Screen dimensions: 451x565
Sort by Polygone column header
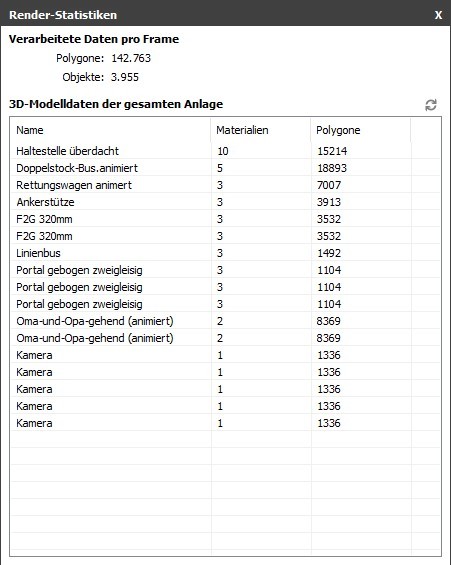[x=361, y=130]
